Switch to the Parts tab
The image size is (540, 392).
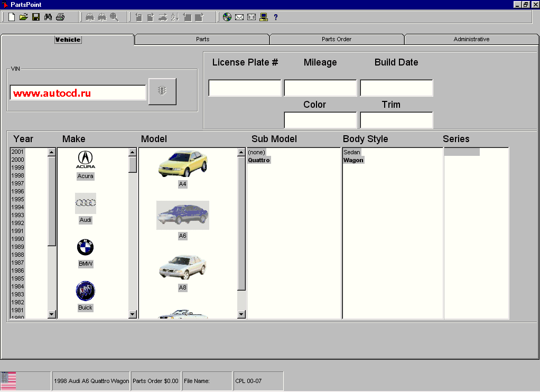[202, 39]
